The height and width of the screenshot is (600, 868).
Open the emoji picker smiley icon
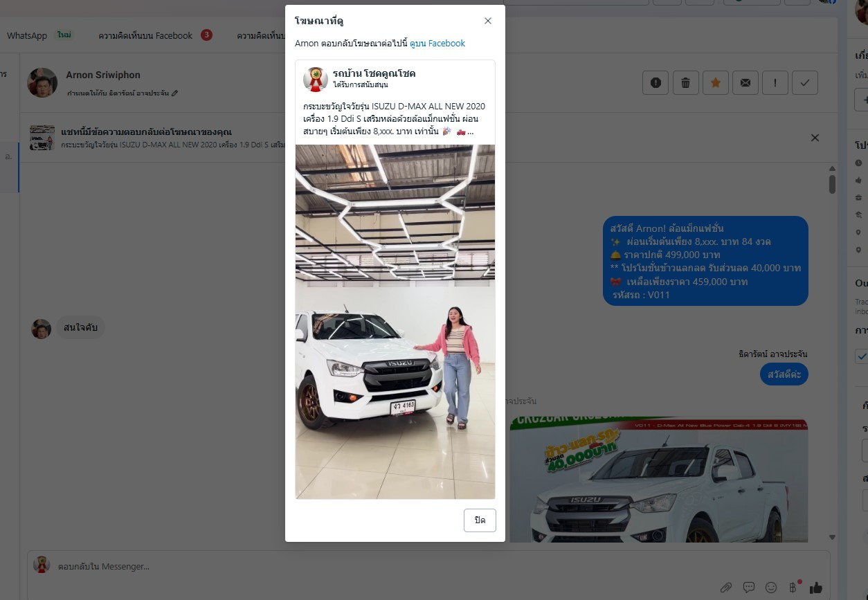(x=771, y=588)
